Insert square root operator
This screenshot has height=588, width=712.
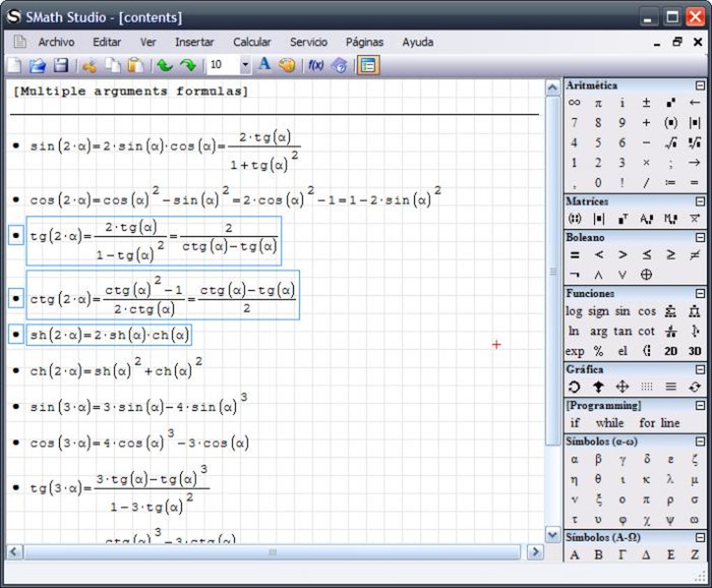click(671, 143)
